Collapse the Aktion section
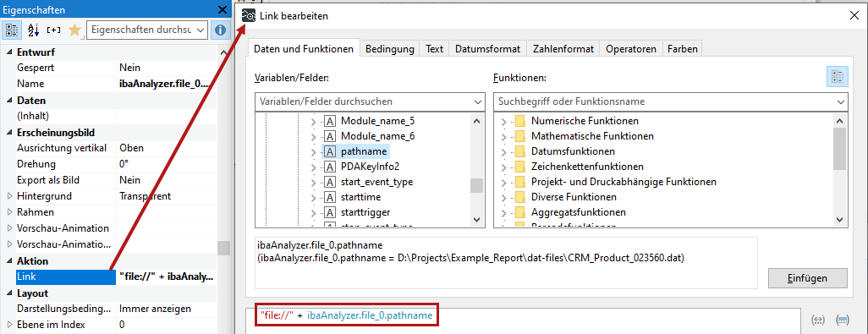Screen dimensions: 868x334 point(8,261)
